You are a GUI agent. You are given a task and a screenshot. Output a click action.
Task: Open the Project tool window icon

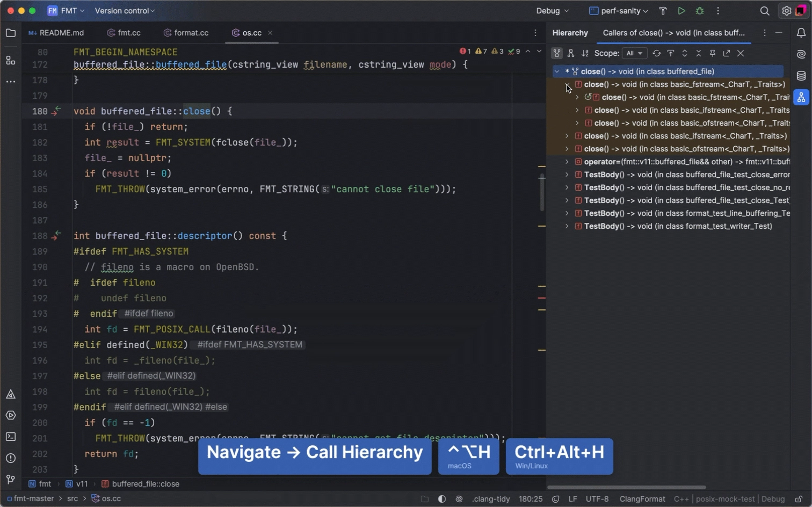click(11, 33)
